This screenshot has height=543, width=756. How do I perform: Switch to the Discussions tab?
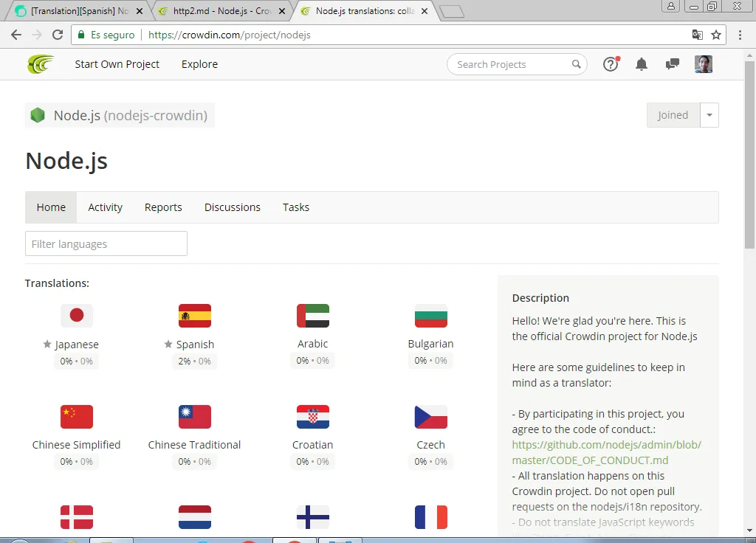click(x=233, y=207)
